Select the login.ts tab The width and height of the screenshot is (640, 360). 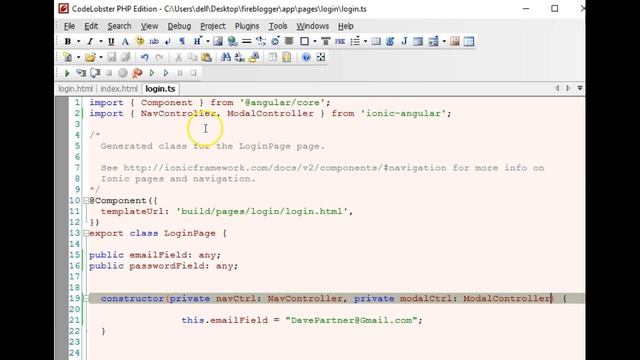(x=160, y=89)
